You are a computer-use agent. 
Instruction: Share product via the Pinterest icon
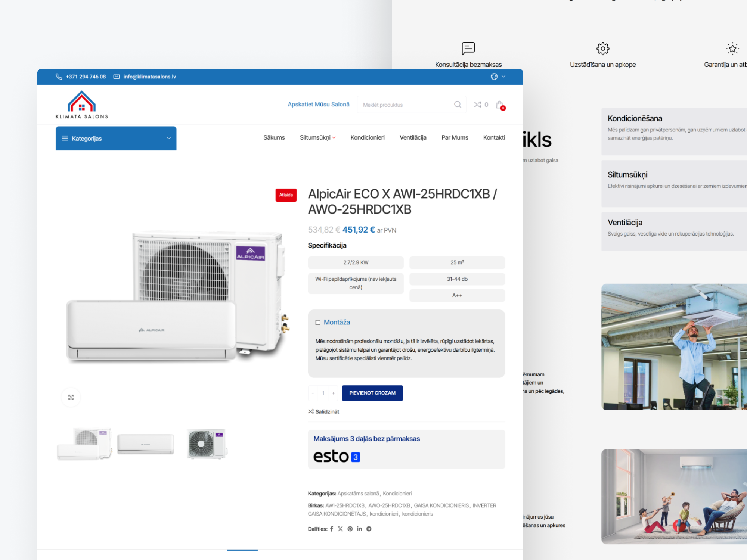(350, 529)
